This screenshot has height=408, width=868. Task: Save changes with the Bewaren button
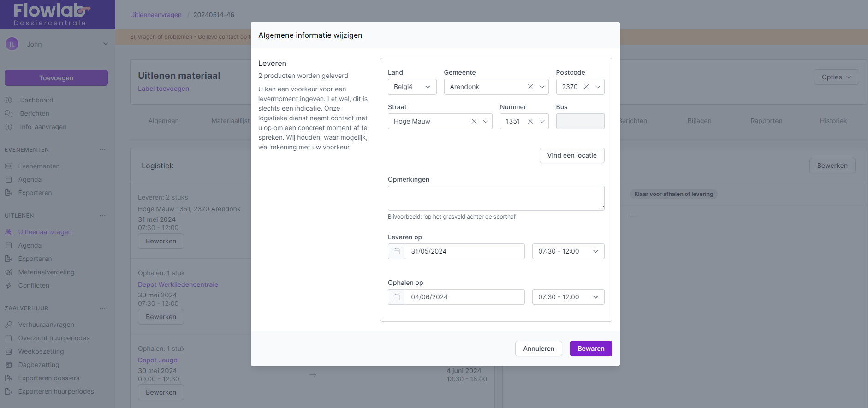tap(590, 349)
